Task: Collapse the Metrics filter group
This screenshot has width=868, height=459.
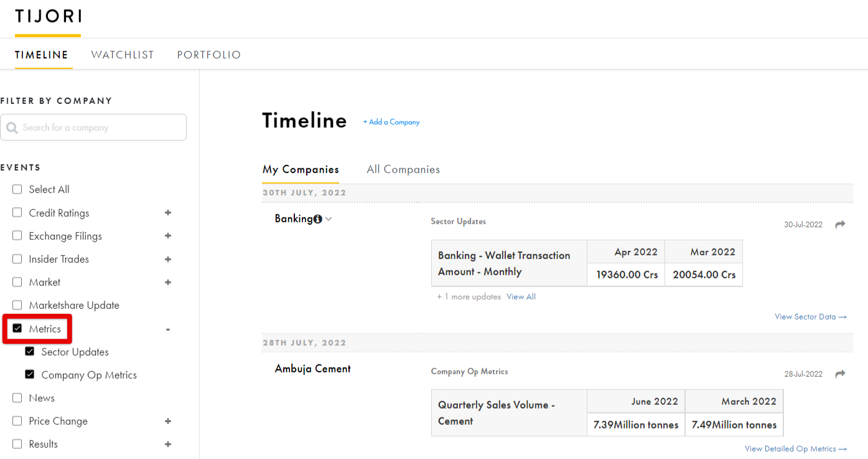Action: click(x=168, y=329)
